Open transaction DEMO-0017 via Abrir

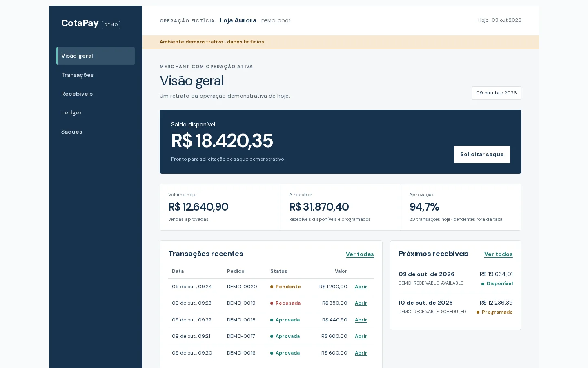(x=361, y=336)
